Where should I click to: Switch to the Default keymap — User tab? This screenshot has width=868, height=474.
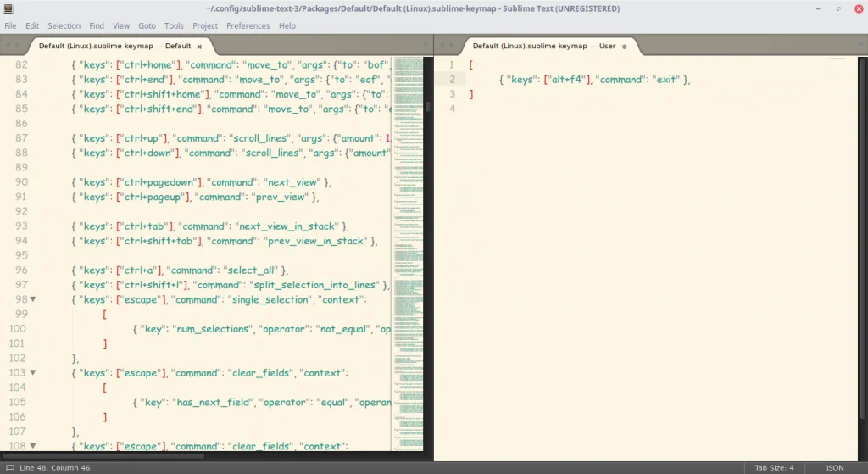[x=543, y=47]
